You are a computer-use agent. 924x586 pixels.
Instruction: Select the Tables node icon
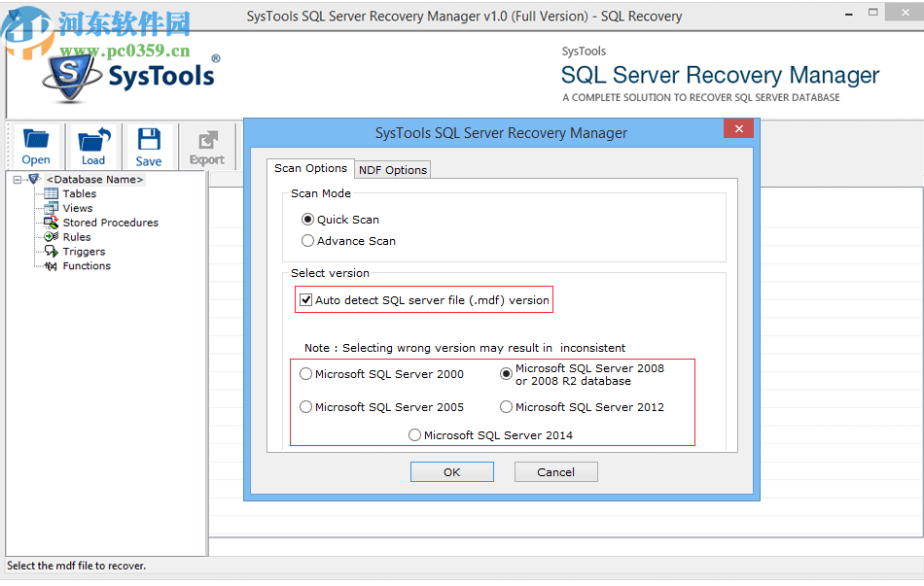click(x=53, y=193)
